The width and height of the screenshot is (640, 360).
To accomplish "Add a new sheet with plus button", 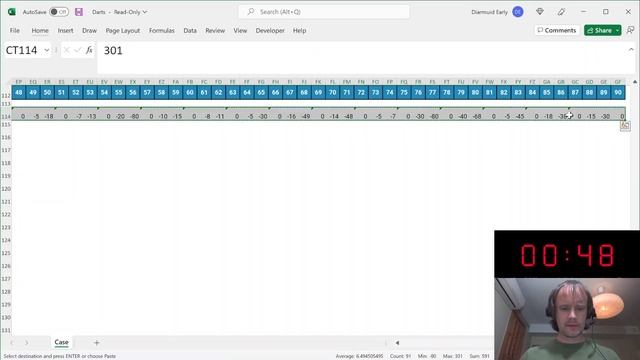I will point(97,343).
